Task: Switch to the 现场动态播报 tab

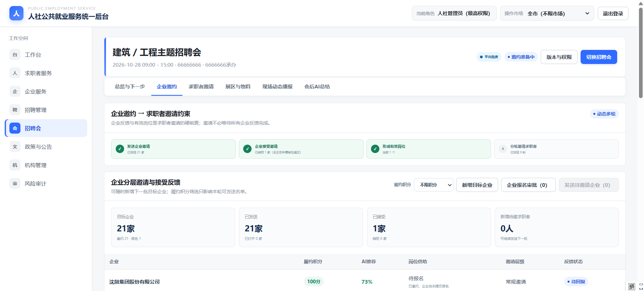Action: pyautogui.click(x=277, y=87)
